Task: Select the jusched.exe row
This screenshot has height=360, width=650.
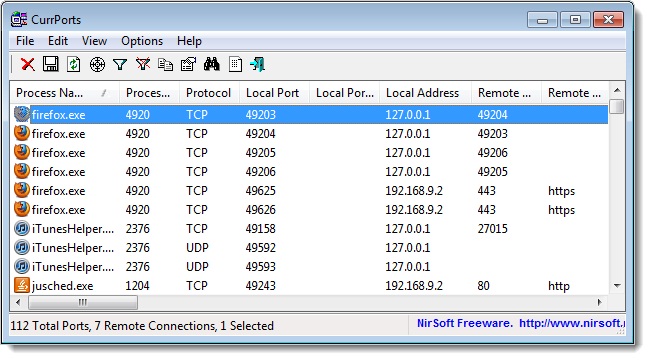Action: 310,286
